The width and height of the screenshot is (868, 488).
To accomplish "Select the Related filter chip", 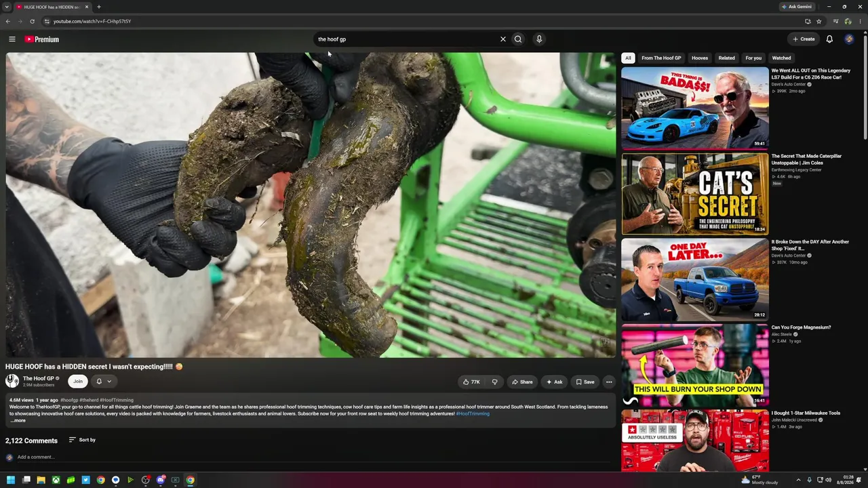I will [x=726, y=58].
